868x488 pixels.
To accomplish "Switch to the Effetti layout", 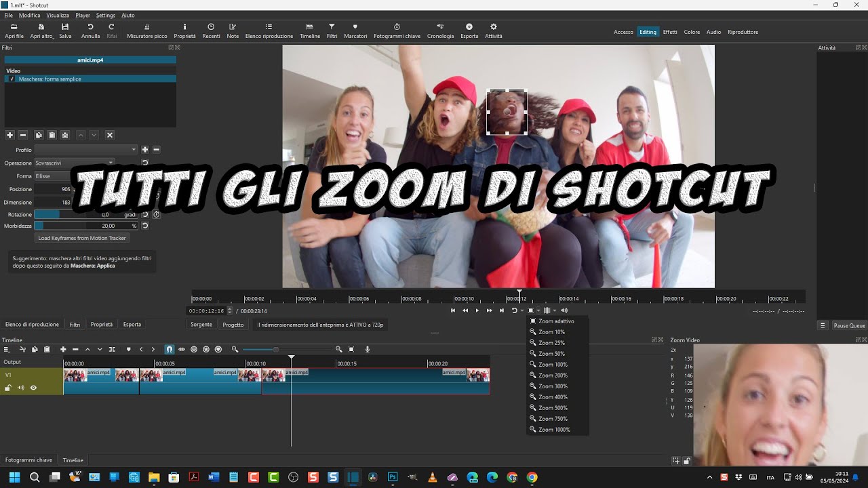I will tap(670, 32).
